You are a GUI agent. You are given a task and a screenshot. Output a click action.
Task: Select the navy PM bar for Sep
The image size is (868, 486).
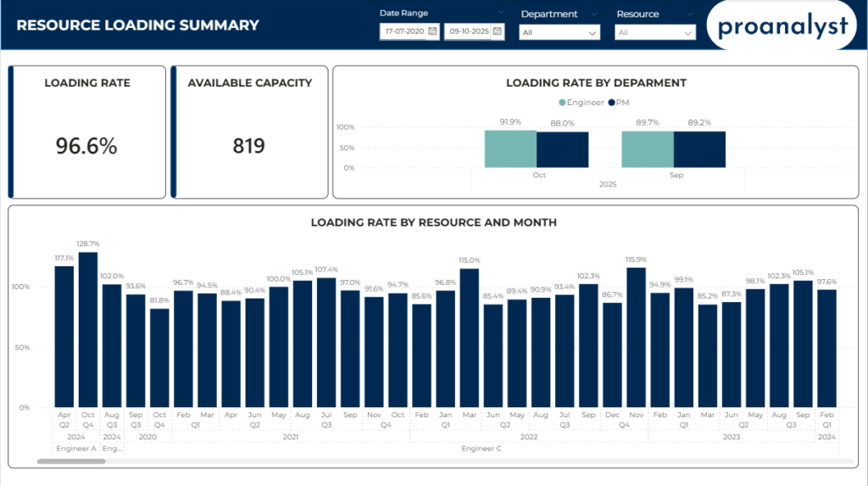click(x=699, y=150)
